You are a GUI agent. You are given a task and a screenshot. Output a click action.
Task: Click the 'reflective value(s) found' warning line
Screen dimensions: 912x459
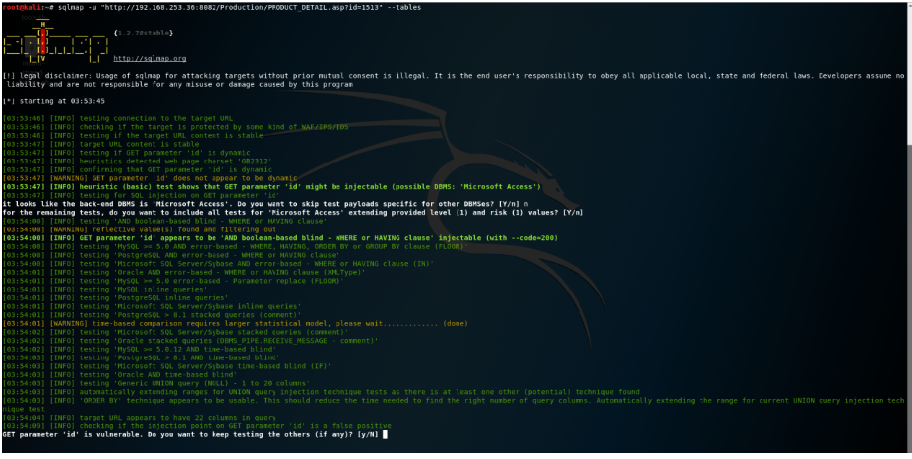pos(139,230)
